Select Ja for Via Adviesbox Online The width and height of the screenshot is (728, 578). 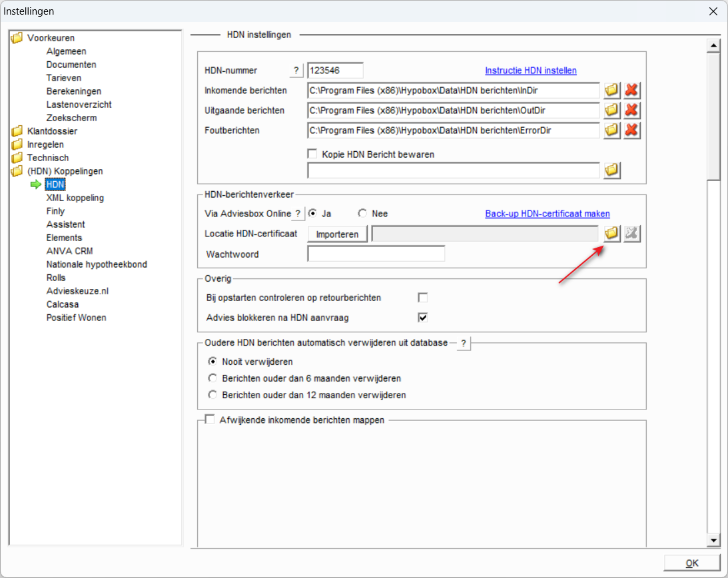click(x=312, y=213)
